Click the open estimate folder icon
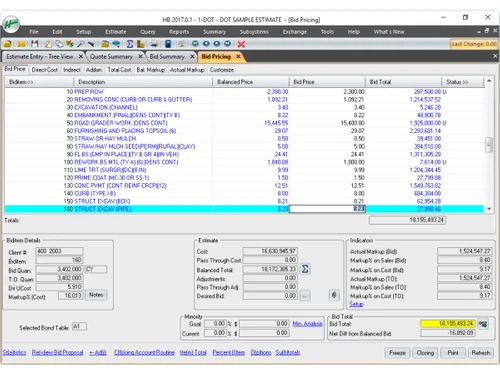500x375 pixels. coord(7,44)
